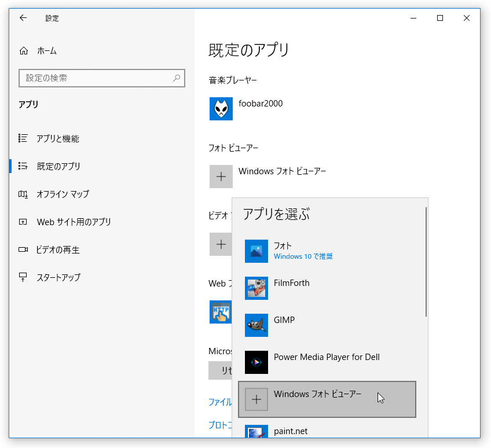This screenshot has width=491, height=448.
Task: Click the FilmForth app icon
Action: pos(257,288)
